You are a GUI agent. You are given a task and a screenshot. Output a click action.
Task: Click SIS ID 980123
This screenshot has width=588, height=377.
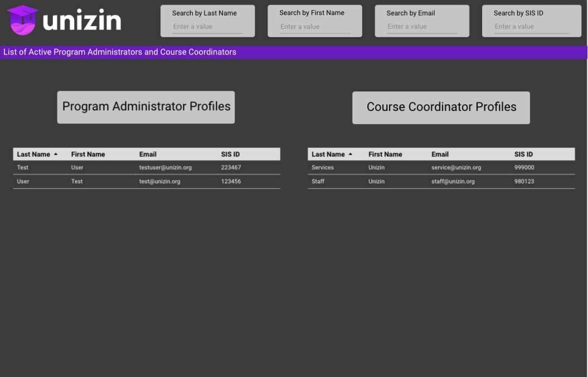click(x=524, y=182)
